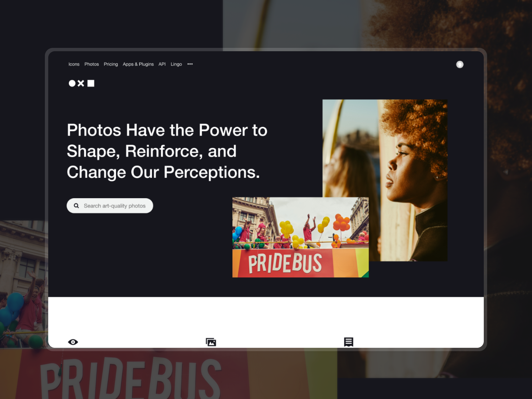
Task: Click the receipt-style document icon
Action: 348,342
